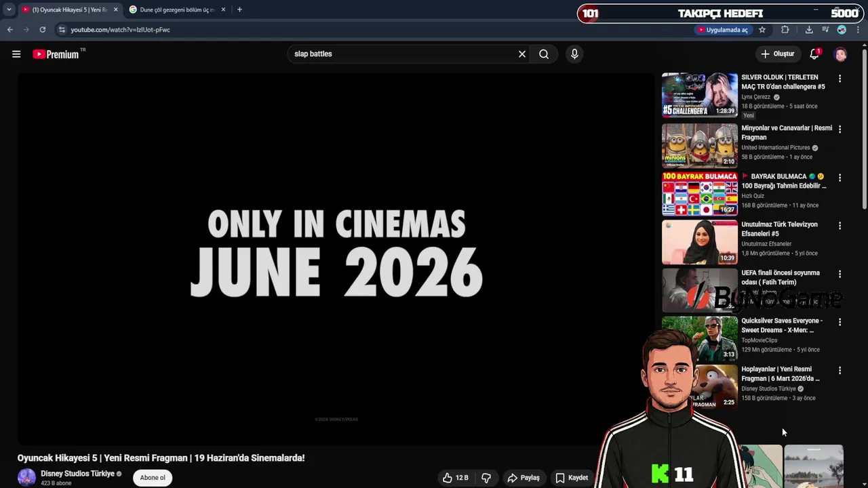The height and width of the screenshot is (488, 868).
Task: Clear the search box with the X
Action: (522, 54)
